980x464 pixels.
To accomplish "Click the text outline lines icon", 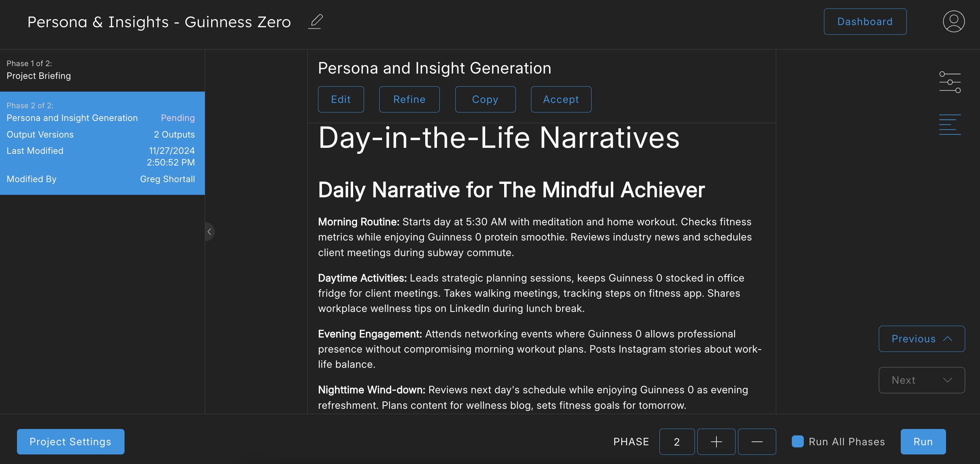I will tap(950, 124).
